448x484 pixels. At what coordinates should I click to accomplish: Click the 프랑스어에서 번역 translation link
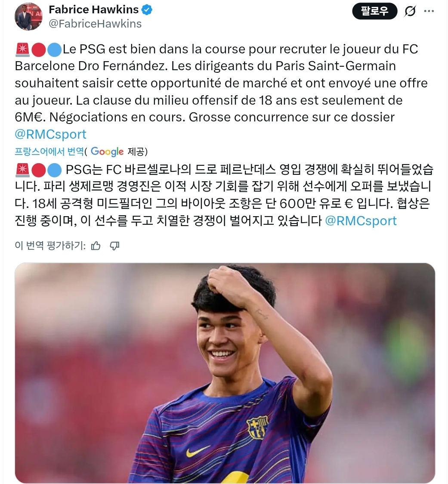[49, 151]
